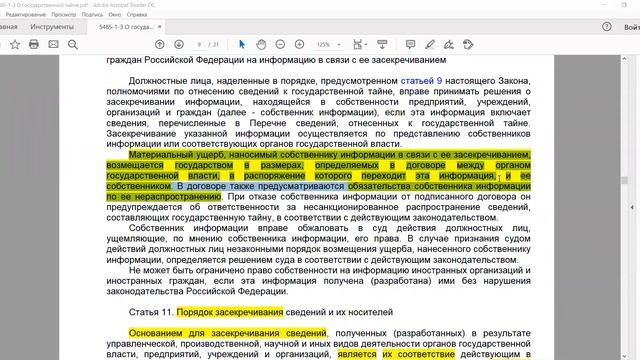The width and height of the screenshot is (640, 360).
Task: Follow the статьей 9 hyperlink
Action: 421,81
